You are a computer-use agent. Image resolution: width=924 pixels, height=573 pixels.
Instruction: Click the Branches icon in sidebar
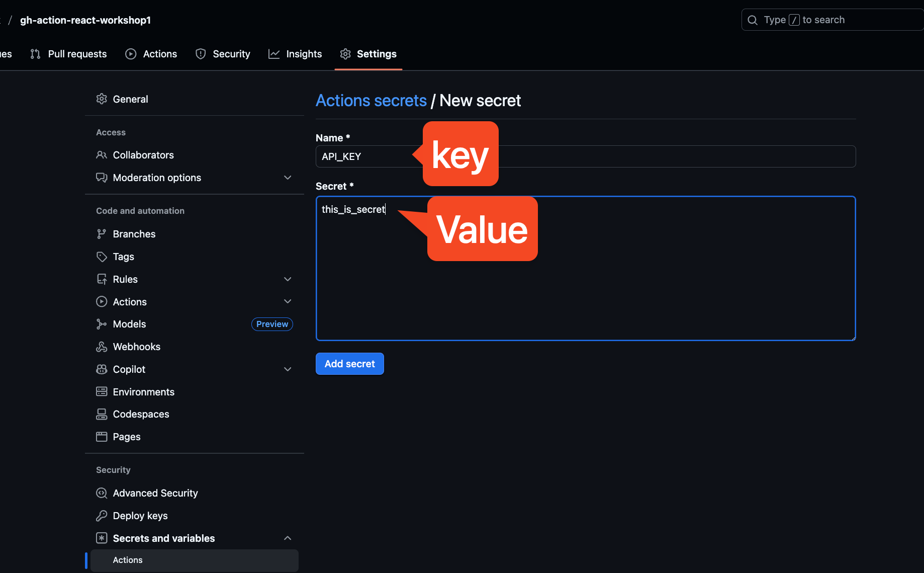[x=102, y=234]
